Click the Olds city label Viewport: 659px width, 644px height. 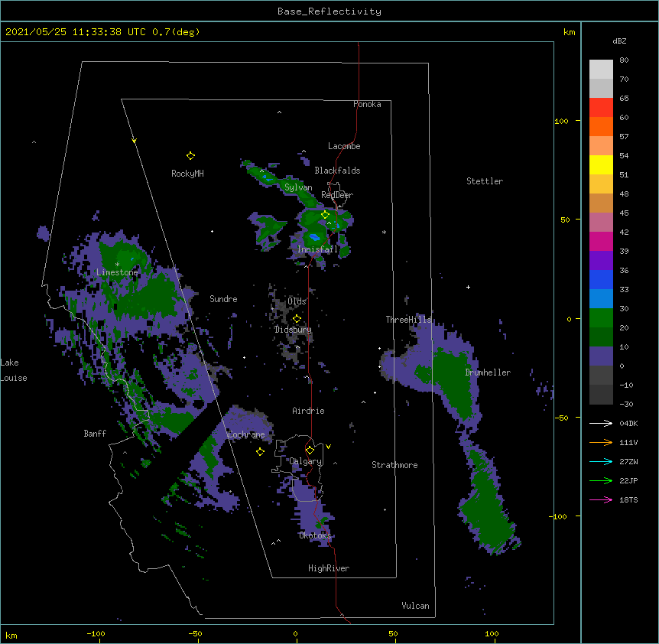[297, 301]
